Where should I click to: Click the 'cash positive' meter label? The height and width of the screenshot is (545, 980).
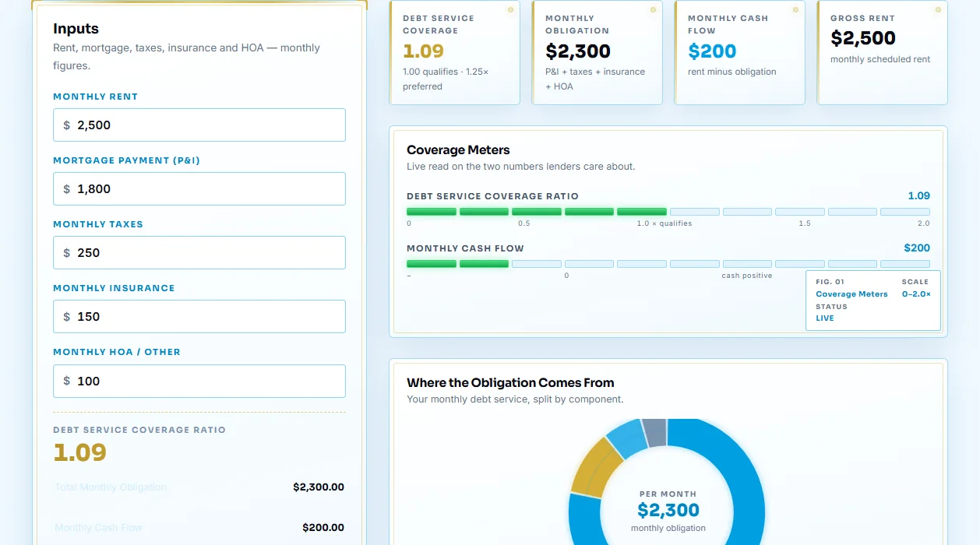click(x=747, y=276)
